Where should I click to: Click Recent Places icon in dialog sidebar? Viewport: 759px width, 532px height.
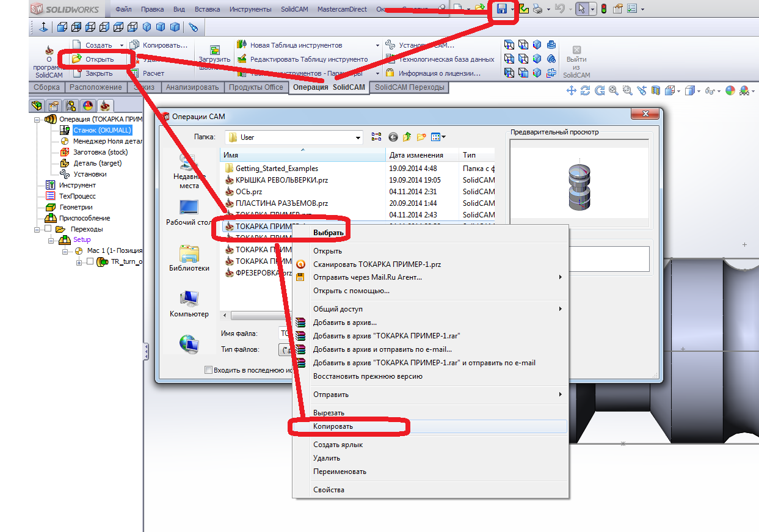click(x=189, y=162)
